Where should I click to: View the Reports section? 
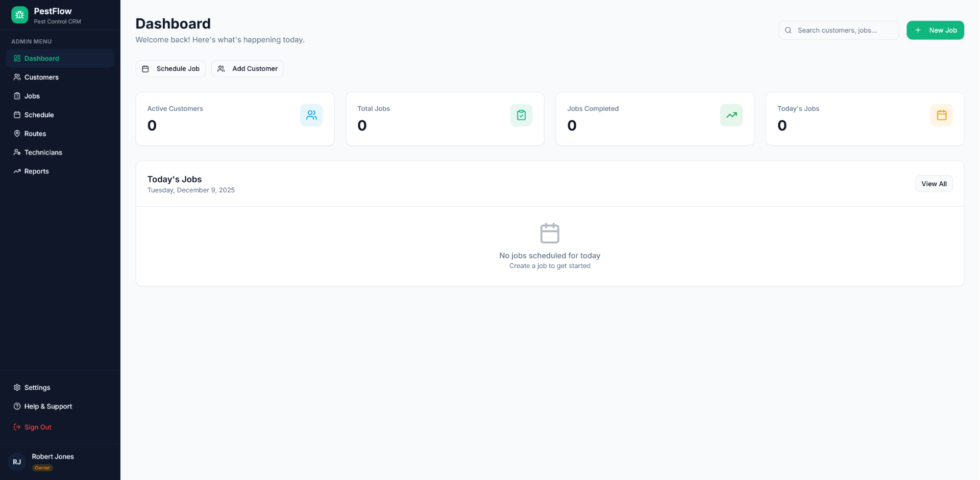pos(60,171)
